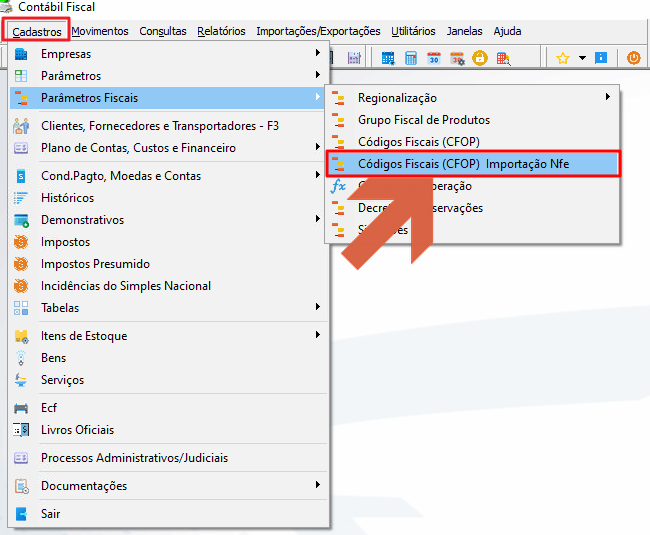Click the blue calendar toolbar icon
This screenshot has width=650, height=535.
388,58
